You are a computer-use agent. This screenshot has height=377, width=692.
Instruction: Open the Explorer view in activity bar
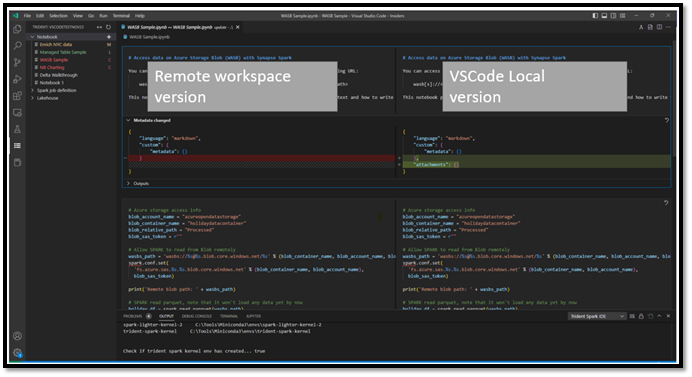click(x=17, y=29)
